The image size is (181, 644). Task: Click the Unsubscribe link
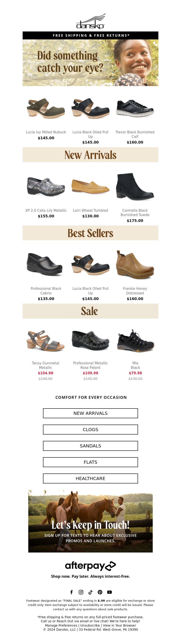pyautogui.click(x=90, y=625)
